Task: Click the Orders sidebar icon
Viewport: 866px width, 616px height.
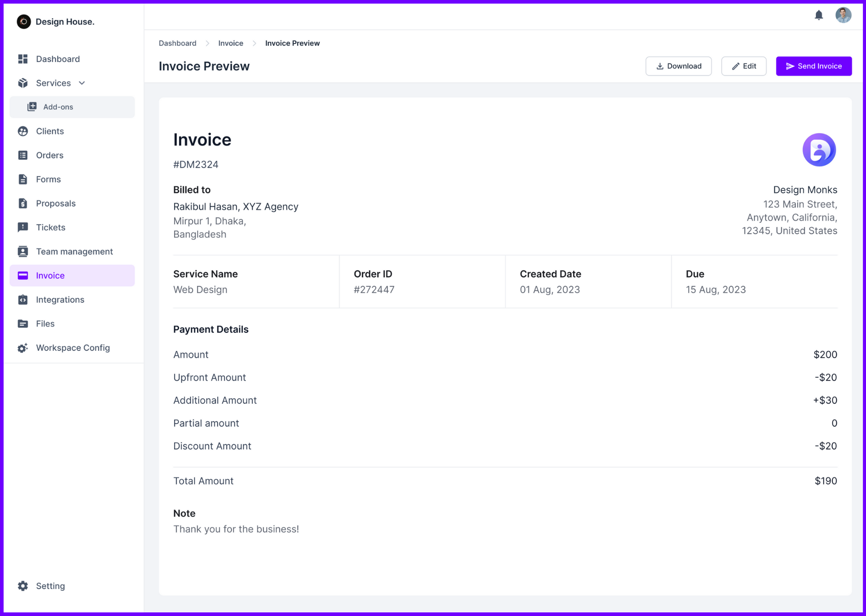Action: pos(22,155)
